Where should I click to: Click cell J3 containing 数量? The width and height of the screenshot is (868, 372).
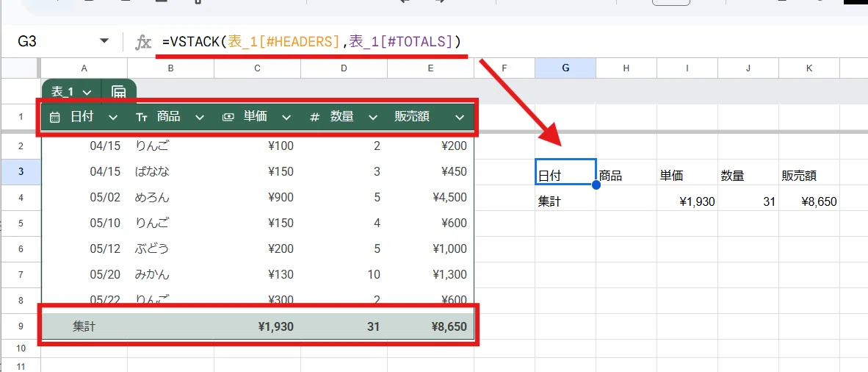[748, 172]
